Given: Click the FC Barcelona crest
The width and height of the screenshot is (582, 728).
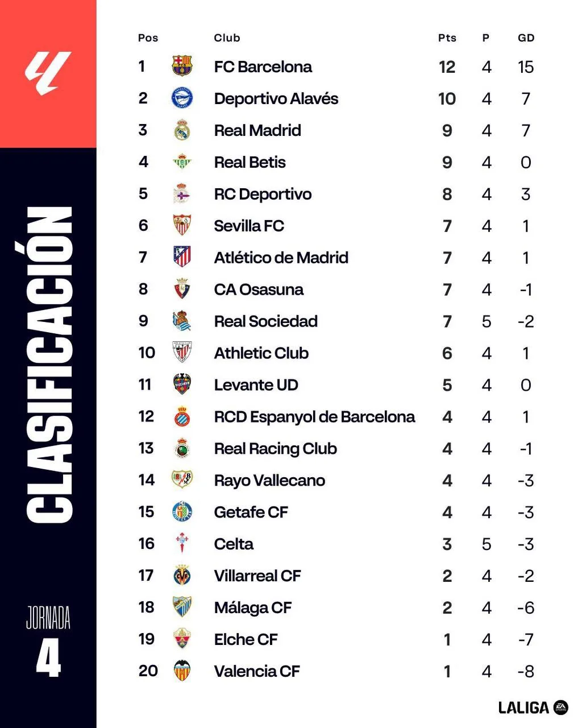Looking at the screenshot, I should pyautogui.click(x=182, y=66).
